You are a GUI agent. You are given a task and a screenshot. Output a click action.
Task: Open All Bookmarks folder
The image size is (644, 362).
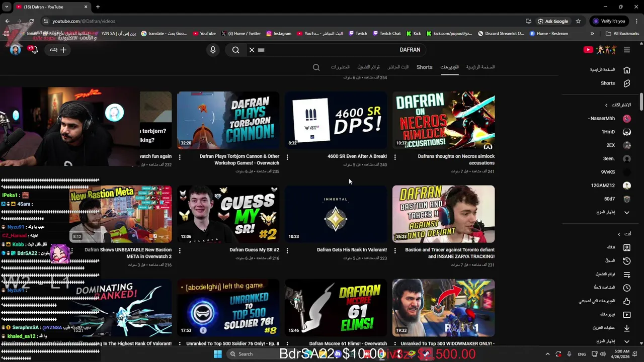click(x=622, y=34)
